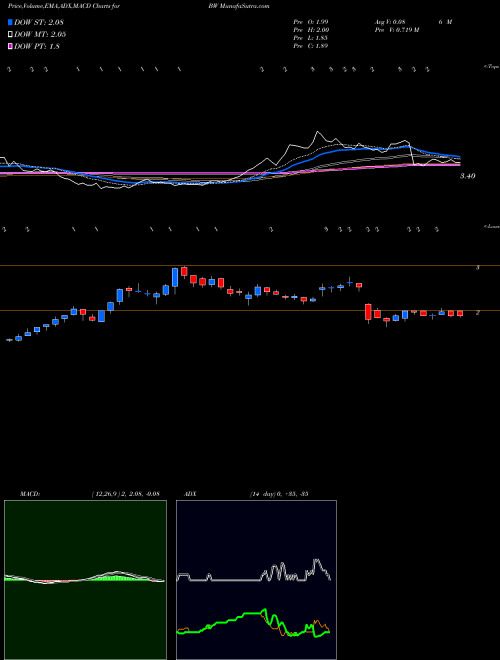Click inside the dark blue ADX indicator panel

pos(256,580)
